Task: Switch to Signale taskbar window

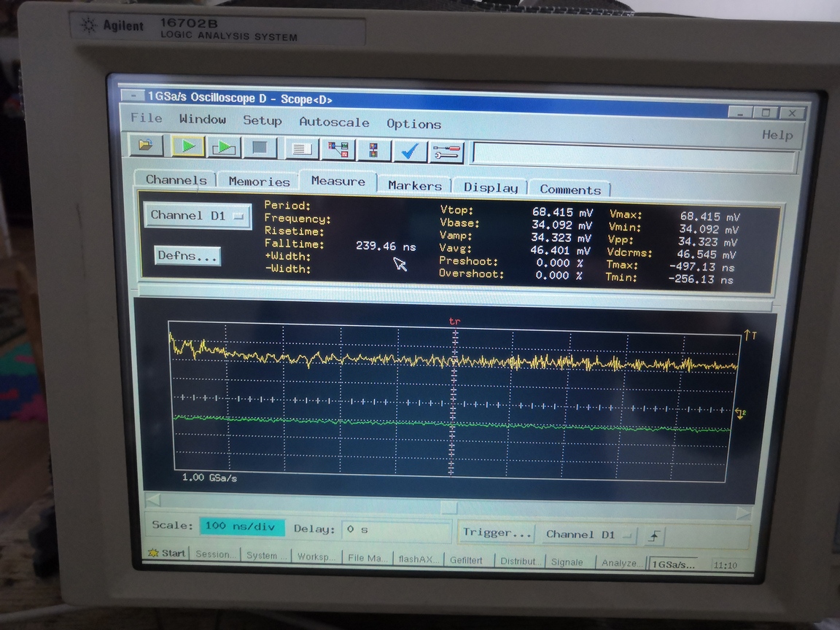Action: 570,561
